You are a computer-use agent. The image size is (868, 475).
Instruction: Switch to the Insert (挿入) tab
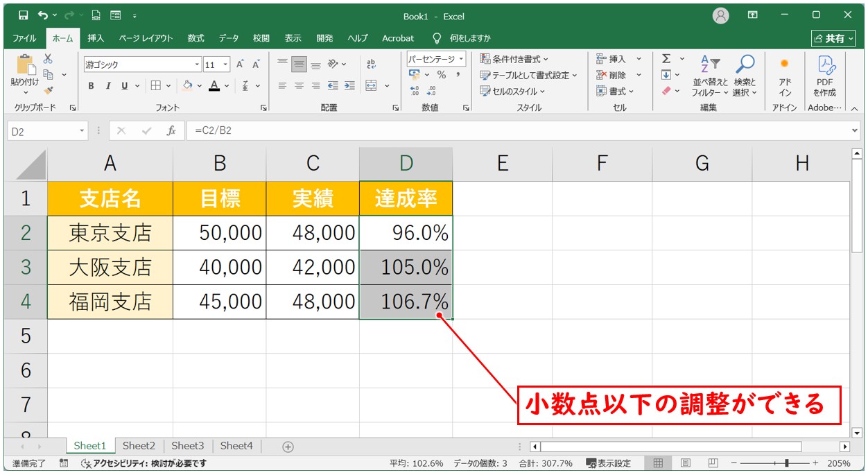(x=96, y=38)
